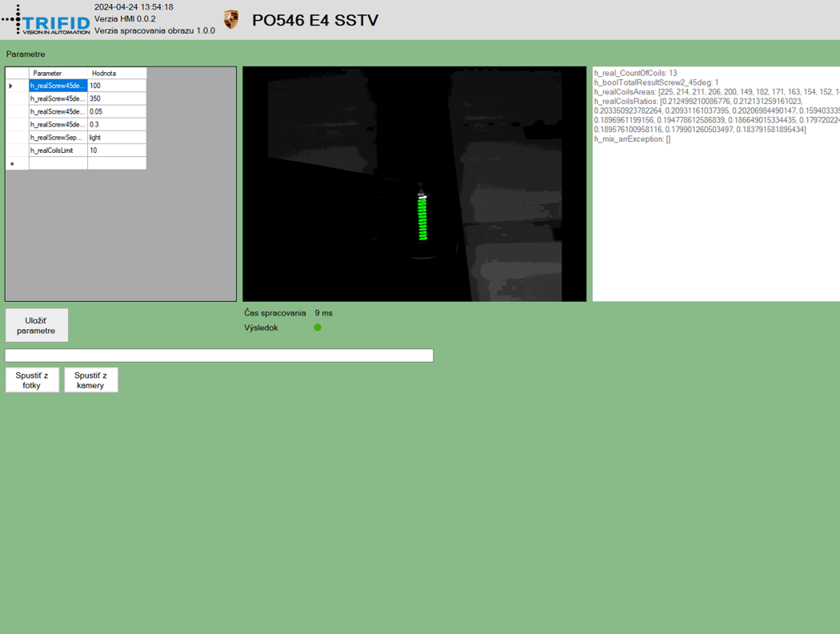Click the green Výsledok status indicator
Screen dimensions: 840x634
coord(318,327)
